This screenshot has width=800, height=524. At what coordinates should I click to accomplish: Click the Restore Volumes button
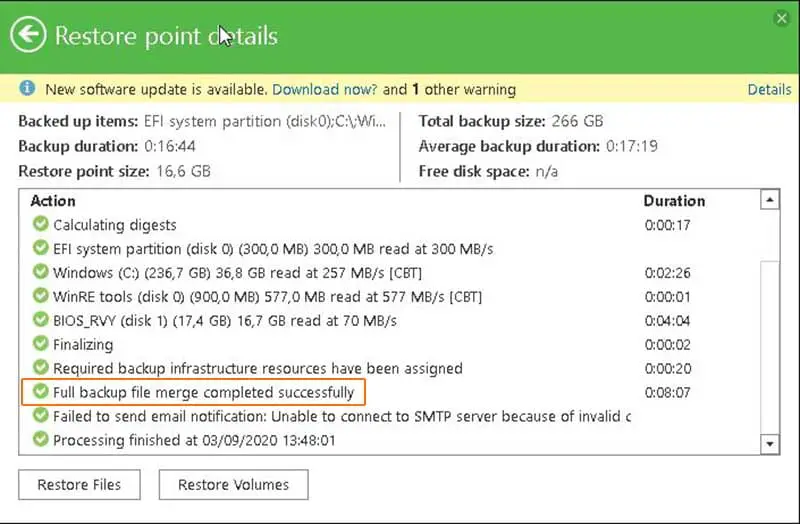coord(233,484)
